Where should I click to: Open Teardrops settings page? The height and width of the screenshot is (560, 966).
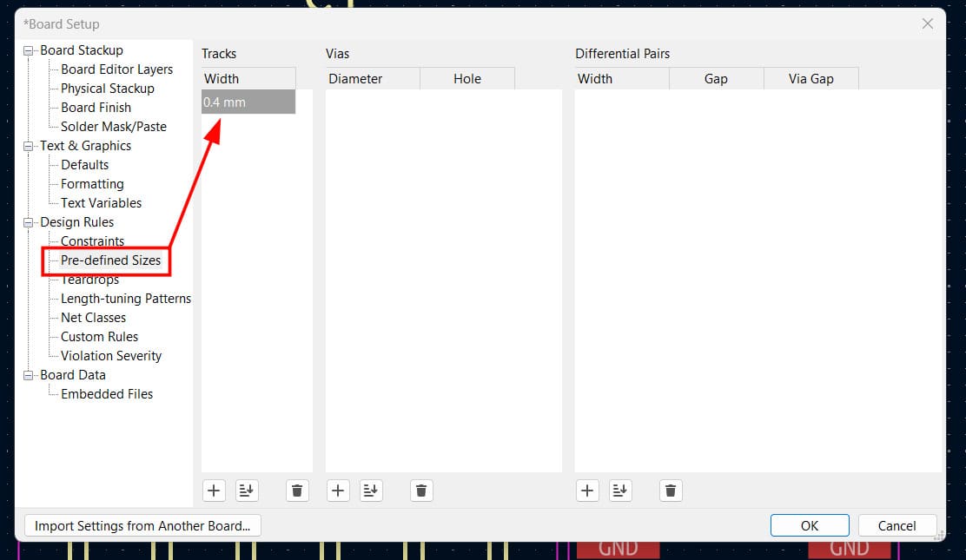[x=89, y=280]
